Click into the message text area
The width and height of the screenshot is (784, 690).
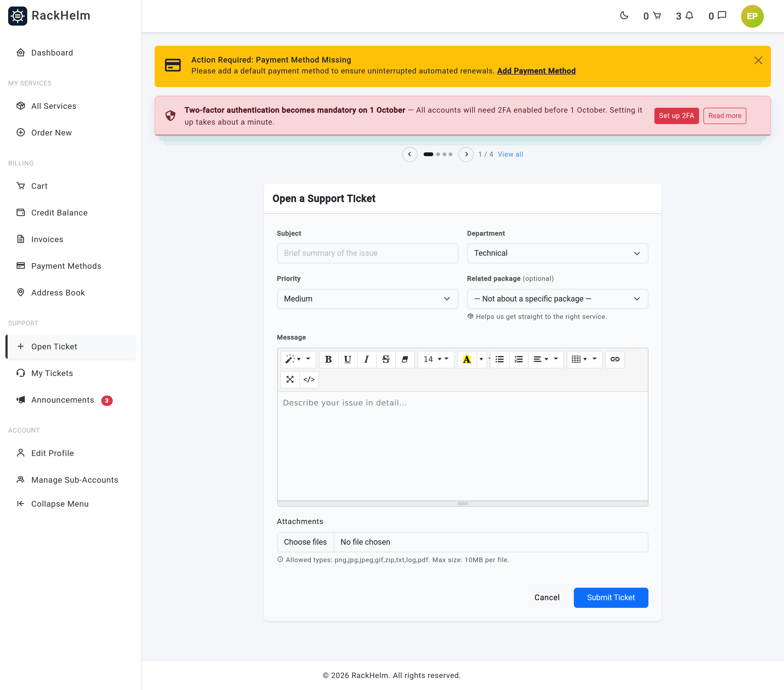click(463, 446)
